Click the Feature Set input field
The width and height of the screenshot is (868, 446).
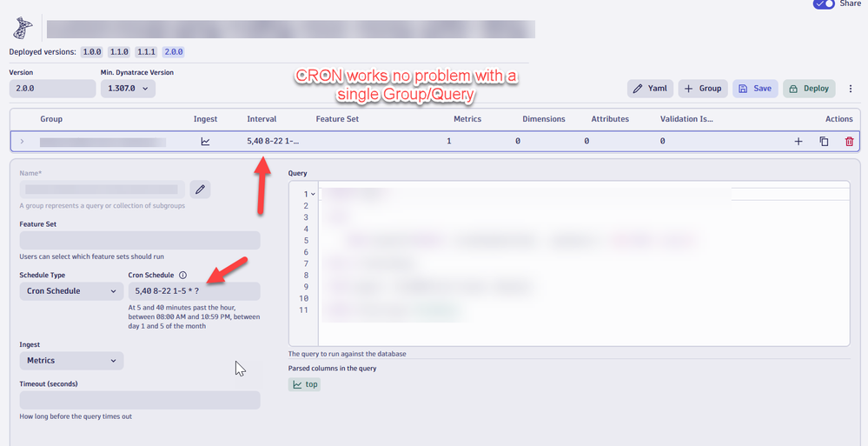(140, 241)
